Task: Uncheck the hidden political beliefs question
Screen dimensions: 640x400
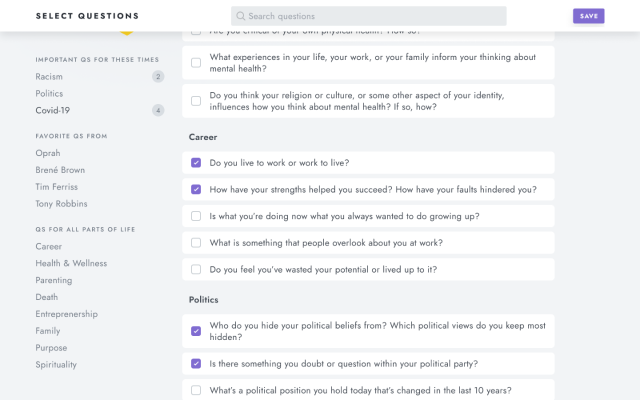Action: pos(196,331)
